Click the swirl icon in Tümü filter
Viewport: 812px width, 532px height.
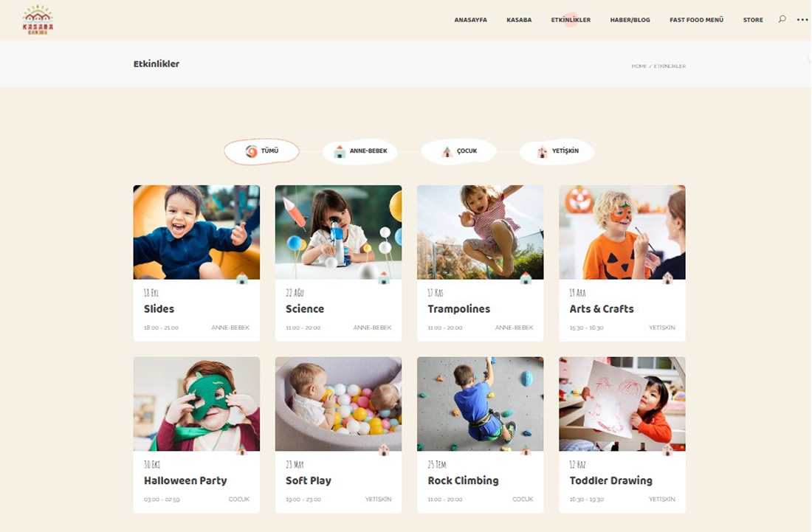[x=251, y=151]
